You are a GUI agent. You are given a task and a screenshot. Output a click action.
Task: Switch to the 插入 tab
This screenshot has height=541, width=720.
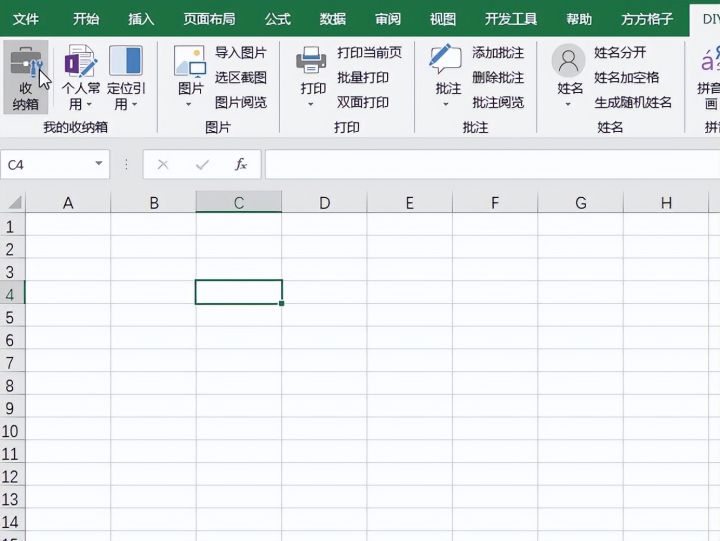pos(141,19)
